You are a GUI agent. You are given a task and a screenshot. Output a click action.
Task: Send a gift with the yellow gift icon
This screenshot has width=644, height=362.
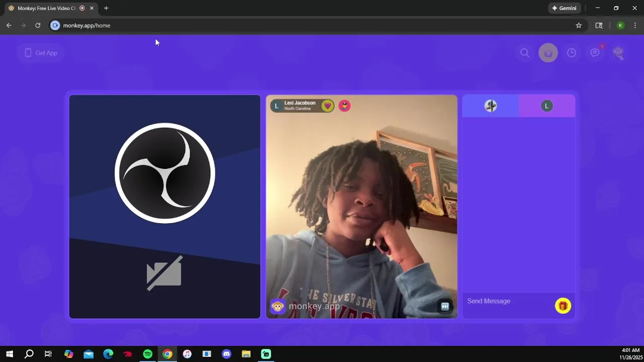(563, 306)
